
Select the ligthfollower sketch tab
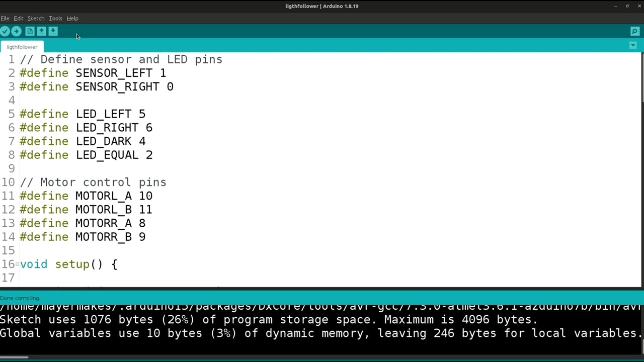(22, 47)
